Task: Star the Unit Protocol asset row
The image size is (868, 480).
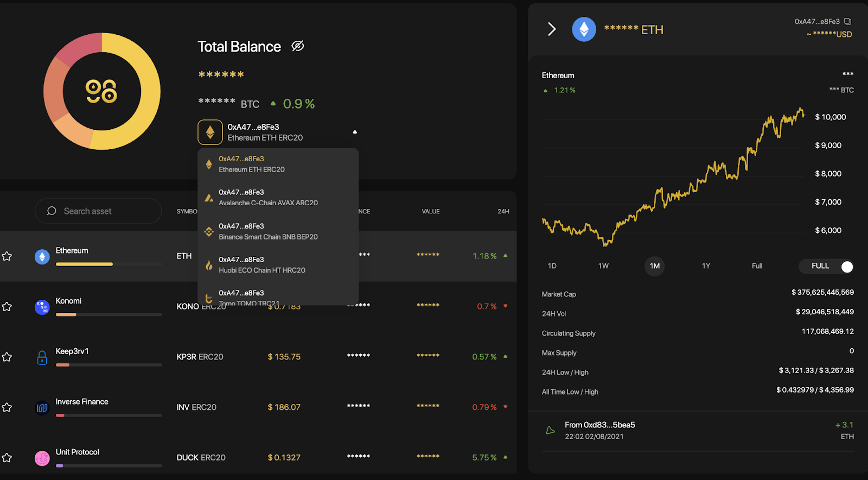Action: tap(7, 457)
